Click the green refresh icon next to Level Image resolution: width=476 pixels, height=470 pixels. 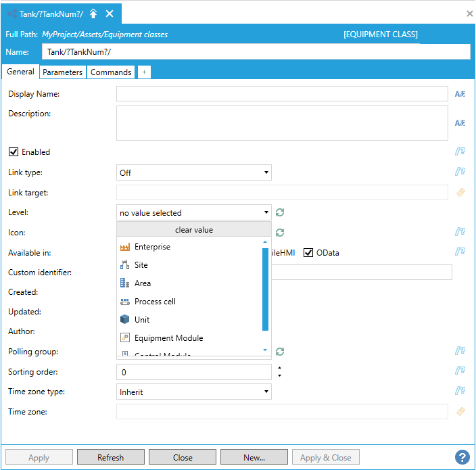tap(280, 212)
